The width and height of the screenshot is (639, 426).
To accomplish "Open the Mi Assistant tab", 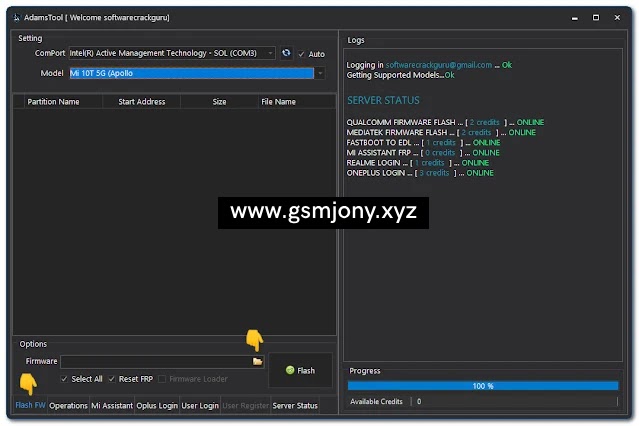I will [x=112, y=406].
